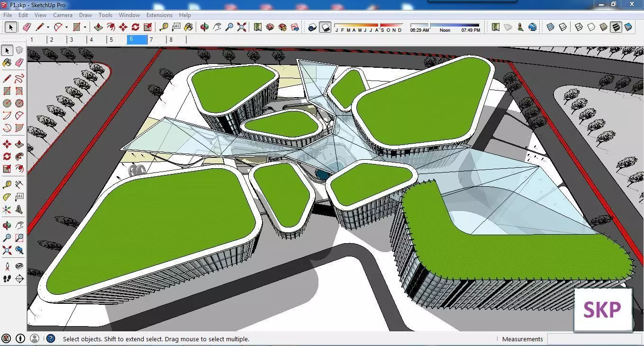Select the Axes tool in left toolbar

point(7,209)
